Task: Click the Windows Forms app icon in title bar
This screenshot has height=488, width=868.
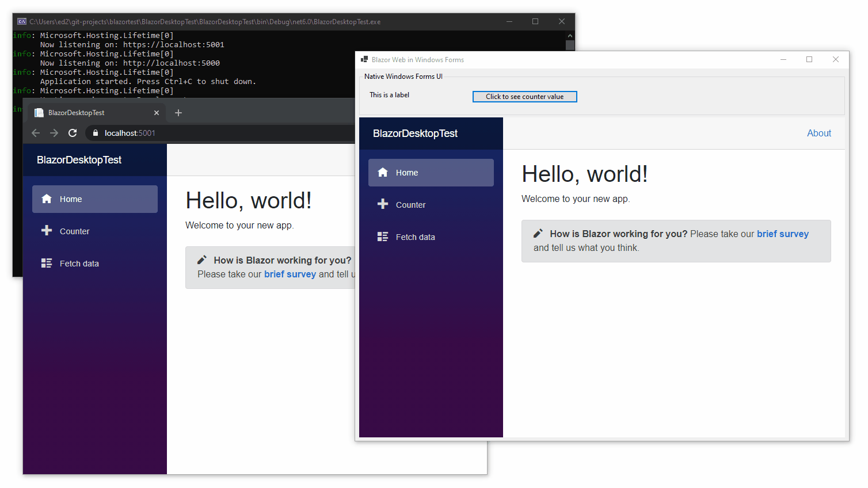Action: [364, 59]
